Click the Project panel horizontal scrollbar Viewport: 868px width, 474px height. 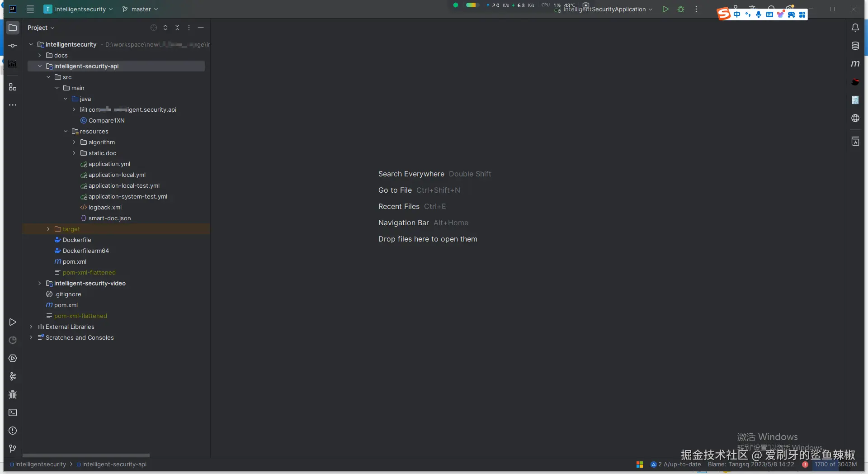pos(86,455)
